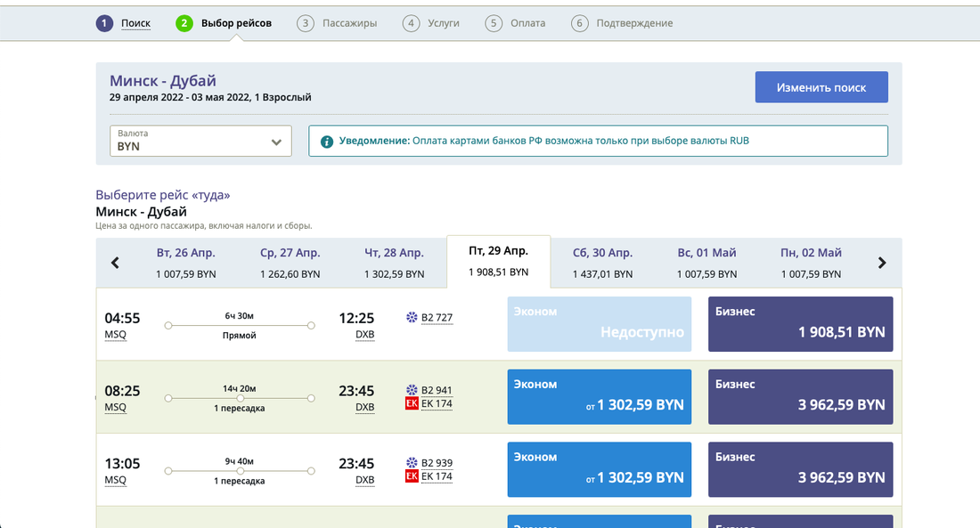Viewport: 980px width, 528px height.
Task: Open the EK 174 link for 13:05 flight
Action: point(437,476)
